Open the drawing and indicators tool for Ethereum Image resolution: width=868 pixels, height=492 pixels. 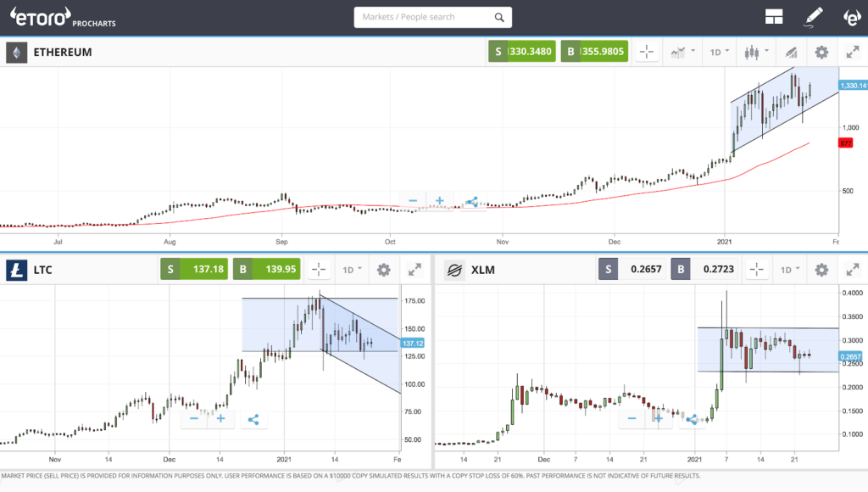pos(791,52)
